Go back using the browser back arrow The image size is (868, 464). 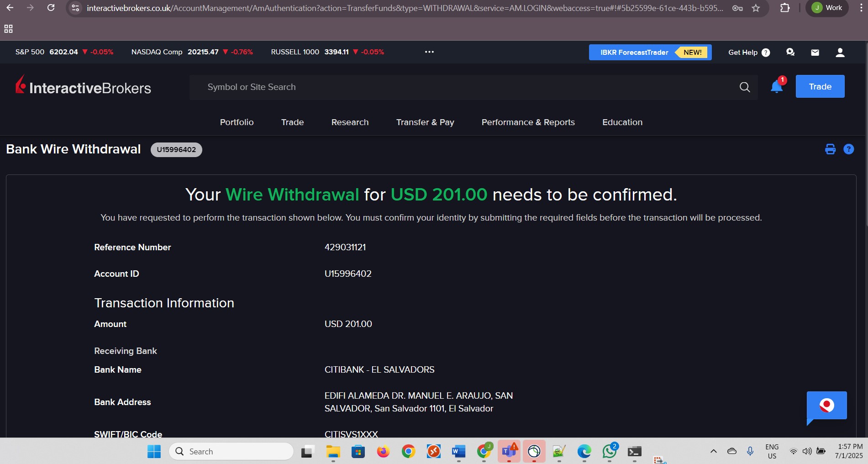tap(10, 8)
